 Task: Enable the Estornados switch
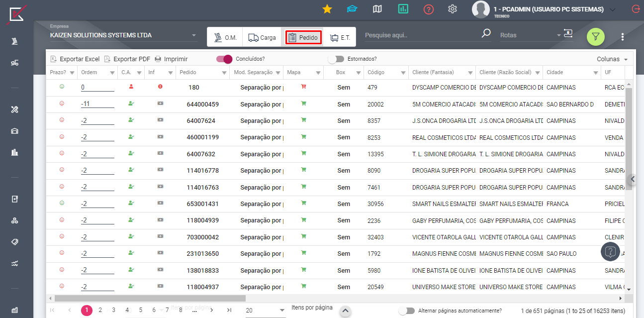(336, 59)
